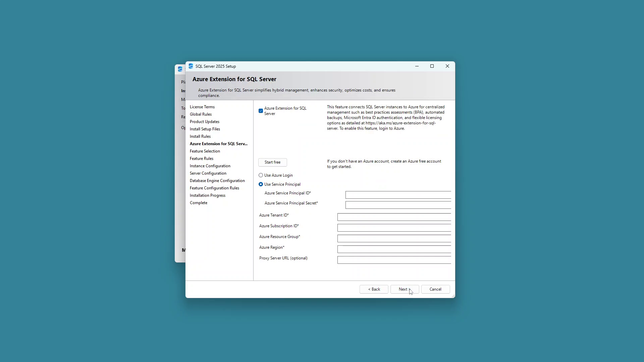Focus the Proxy Server URL optional field
The image size is (644, 362).
pyautogui.click(x=394, y=260)
